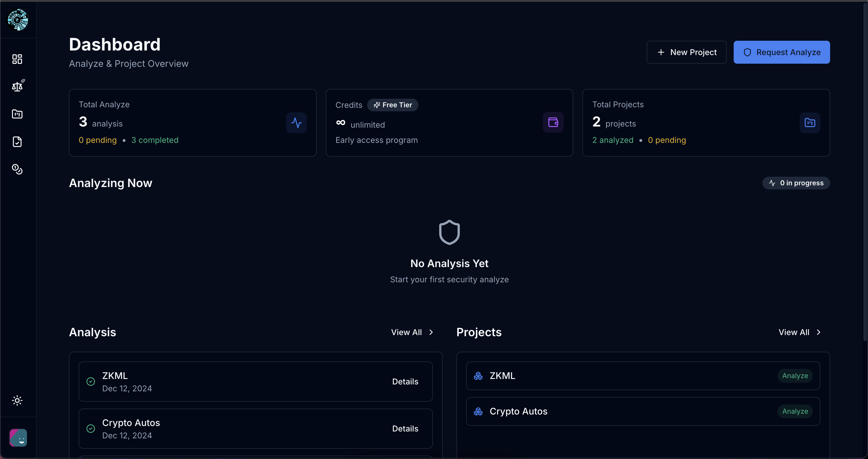868x459 pixels.
Task: Click the Free Tier badge
Action: [393, 105]
